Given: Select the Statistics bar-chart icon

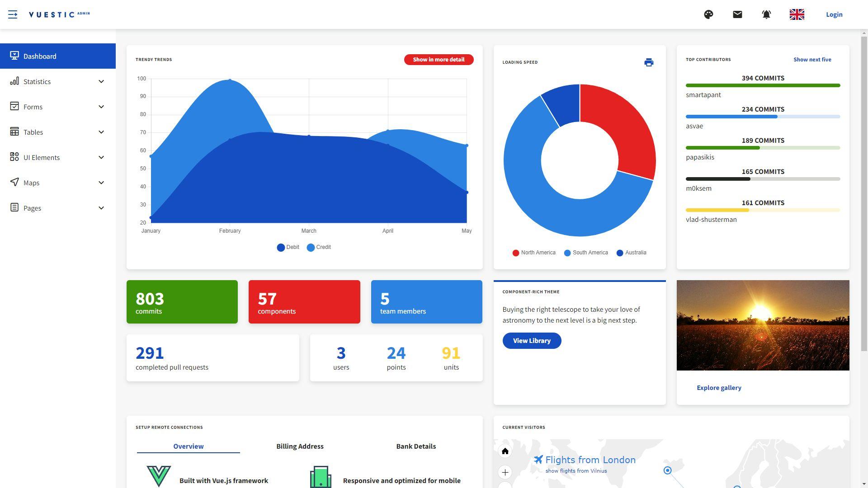Looking at the screenshot, I should [x=14, y=81].
